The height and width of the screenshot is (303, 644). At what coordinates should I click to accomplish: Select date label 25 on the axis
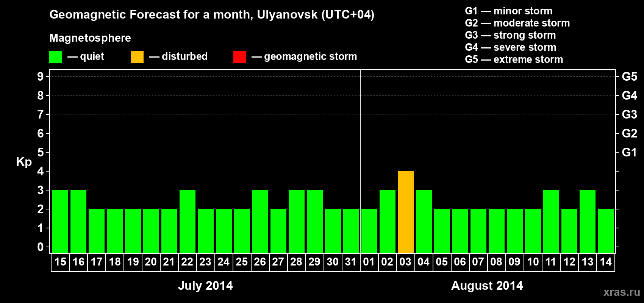[x=242, y=262]
